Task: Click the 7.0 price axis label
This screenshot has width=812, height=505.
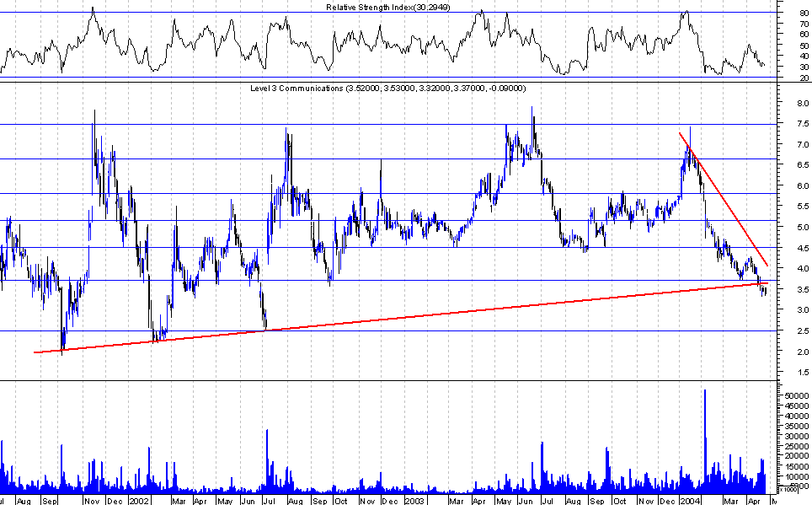Action: pyautogui.click(x=804, y=144)
